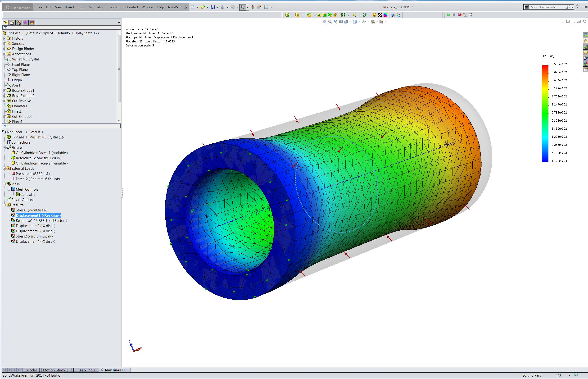588x379 pixels.
Task: Open the DisplayManager tab icon
Action: point(32,22)
